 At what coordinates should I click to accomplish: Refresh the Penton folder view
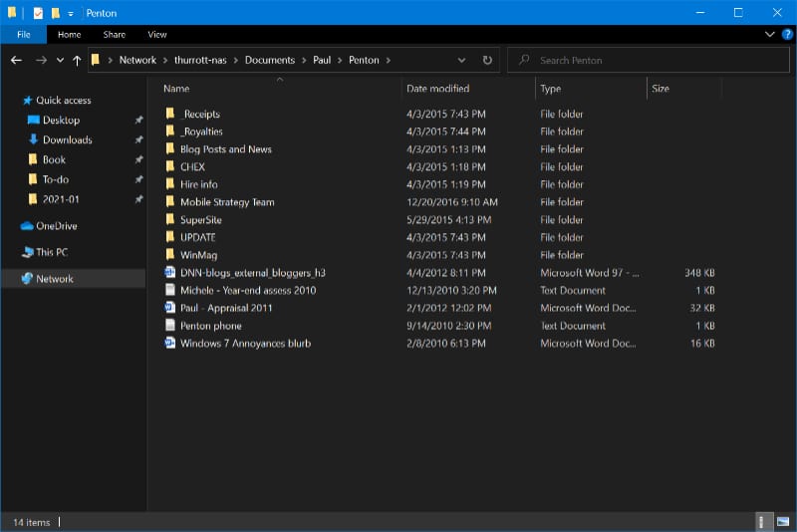point(487,60)
